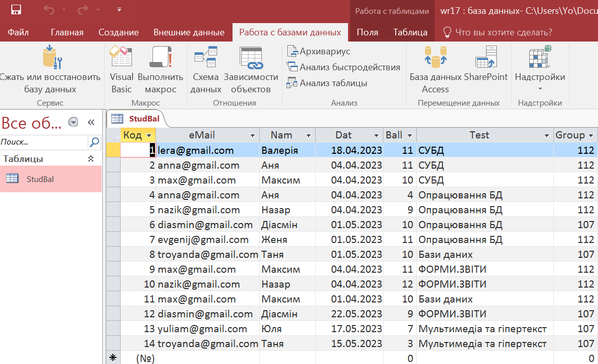The image size is (598, 364).
Task: Expand Test column filter arrow
Action: pyautogui.click(x=547, y=135)
